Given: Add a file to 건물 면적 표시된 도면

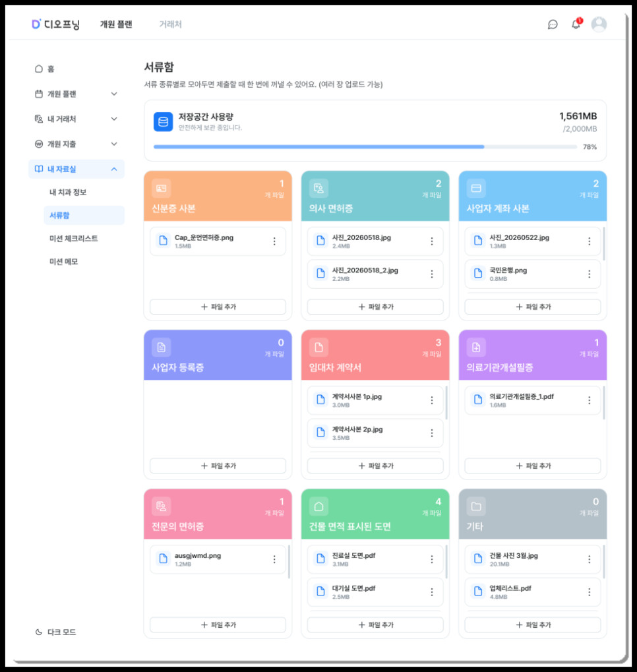Looking at the screenshot, I should point(375,625).
